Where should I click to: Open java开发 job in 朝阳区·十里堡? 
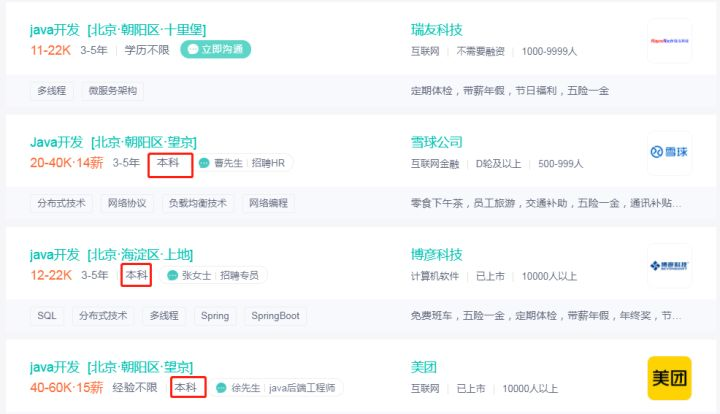[x=119, y=30]
